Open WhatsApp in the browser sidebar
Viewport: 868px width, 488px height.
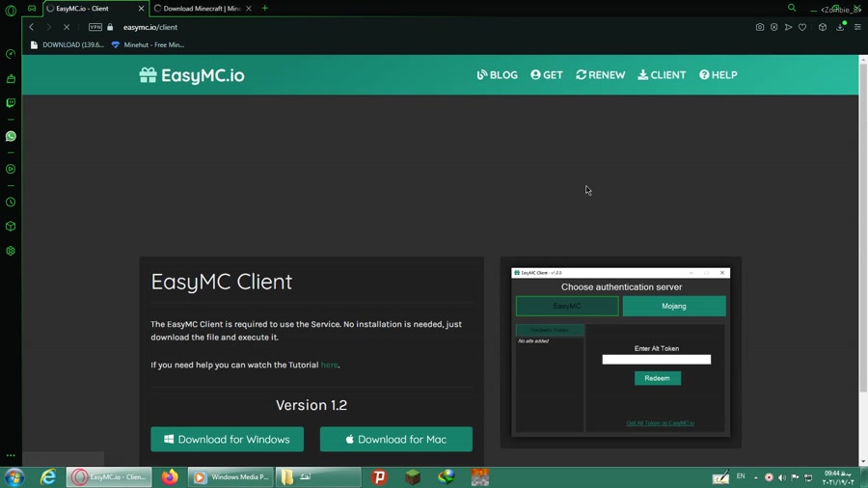(x=11, y=136)
